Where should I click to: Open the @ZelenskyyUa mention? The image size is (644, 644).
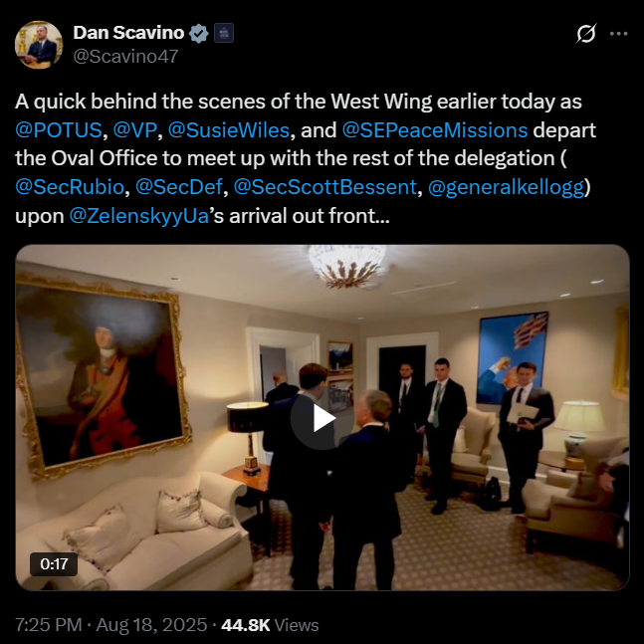click(139, 216)
